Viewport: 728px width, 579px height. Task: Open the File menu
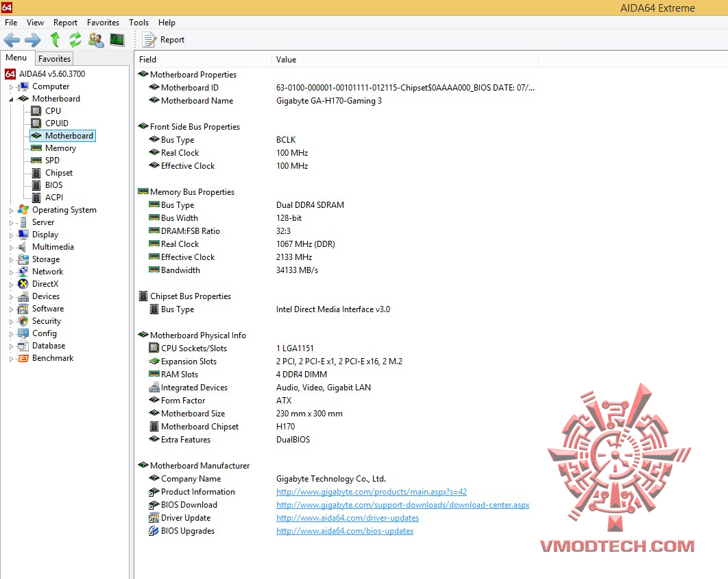click(x=11, y=23)
